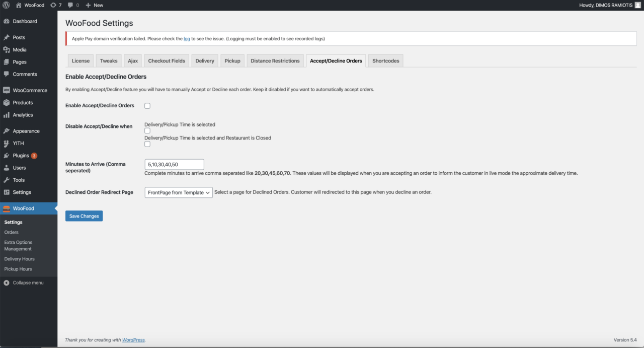Click the user avatar in top right
The width and height of the screenshot is (644, 348).
coord(637,5)
